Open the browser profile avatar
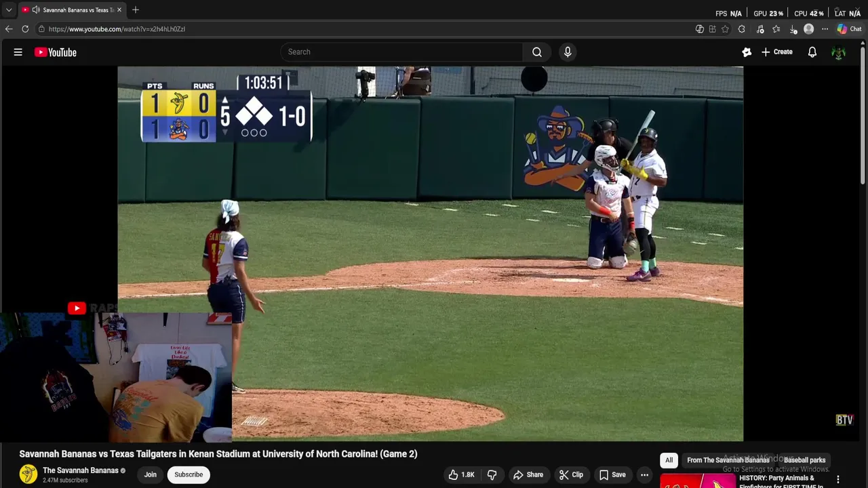This screenshot has height=488, width=868. point(808,29)
